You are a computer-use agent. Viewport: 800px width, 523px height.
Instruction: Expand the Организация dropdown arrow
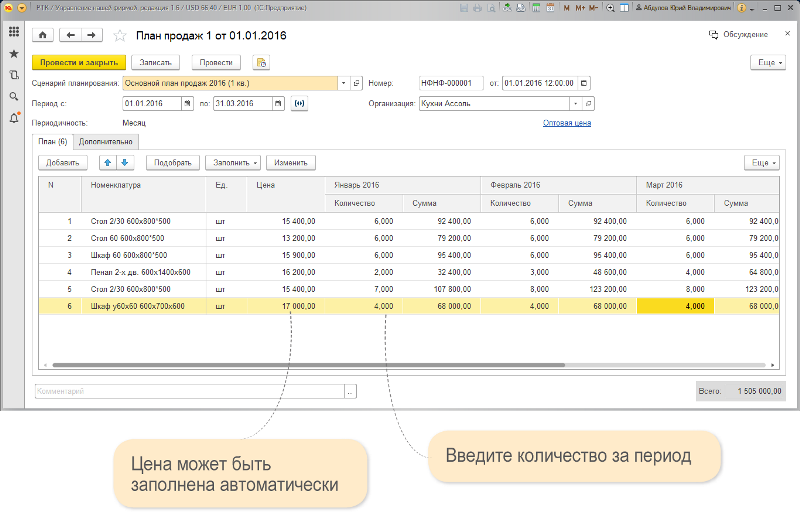coord(576,104)
